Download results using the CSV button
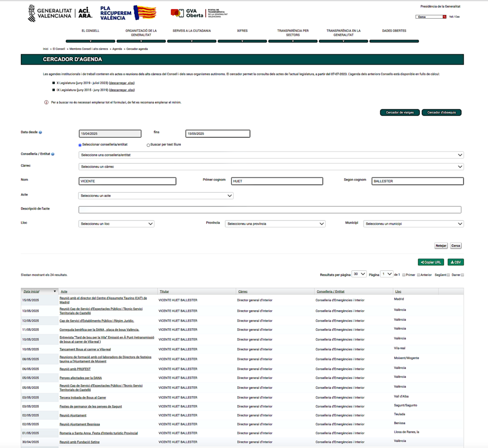488x448 pixels. (456, 262)
